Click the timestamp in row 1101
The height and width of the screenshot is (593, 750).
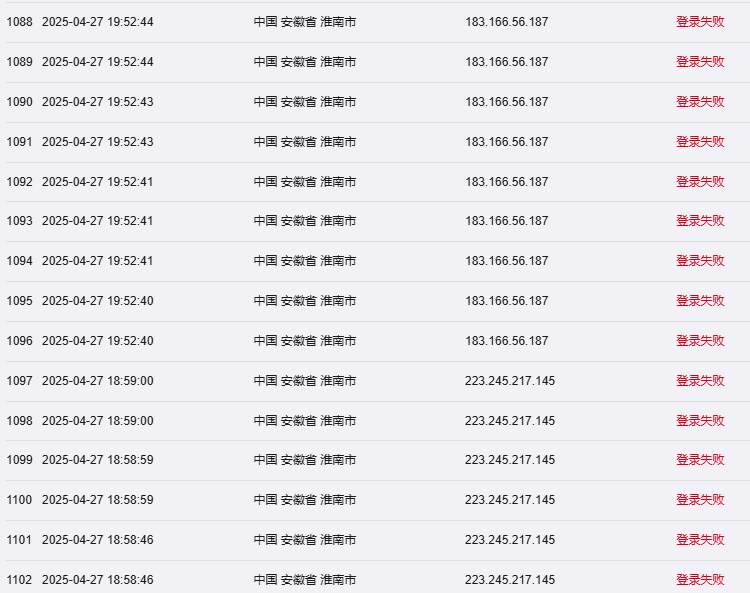tap(98, 540)
